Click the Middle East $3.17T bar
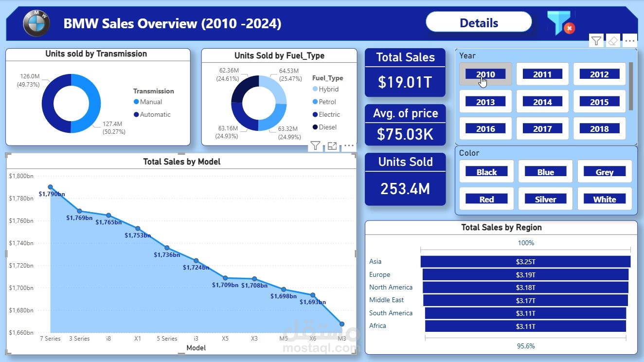Image resolution: width=644 pixels, height=362 pixels. (x=525, y=300)
